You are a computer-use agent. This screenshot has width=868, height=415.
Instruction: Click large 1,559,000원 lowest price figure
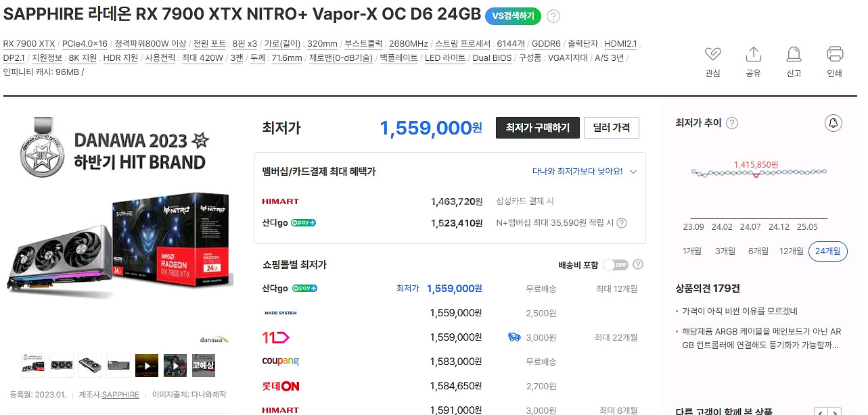coord(431,128)
